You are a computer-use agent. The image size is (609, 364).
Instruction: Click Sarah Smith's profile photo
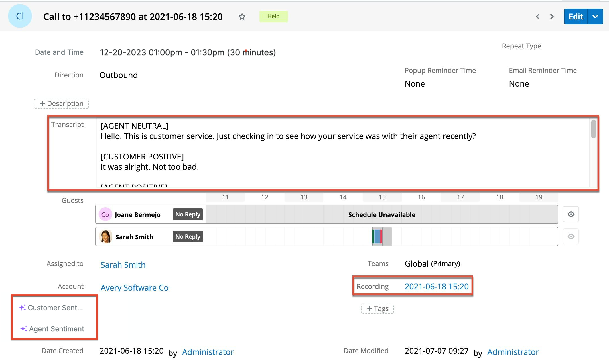point(105,237)
